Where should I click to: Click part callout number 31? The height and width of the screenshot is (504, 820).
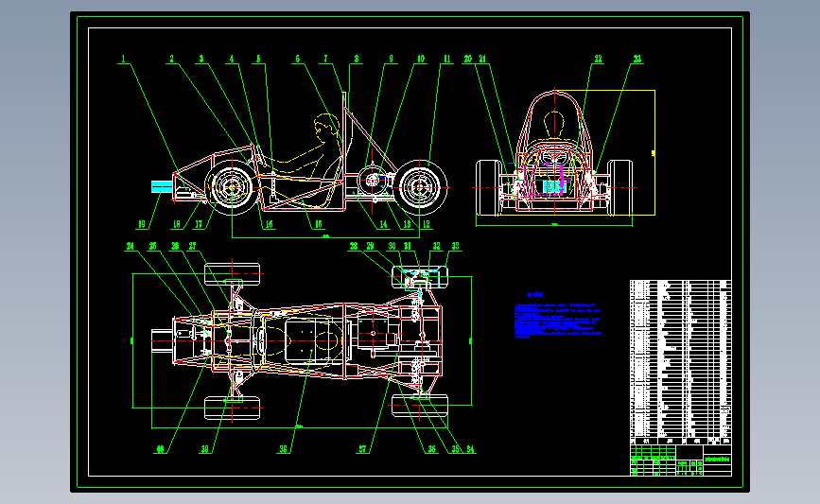pyautogui.click(x=408, y=246)
